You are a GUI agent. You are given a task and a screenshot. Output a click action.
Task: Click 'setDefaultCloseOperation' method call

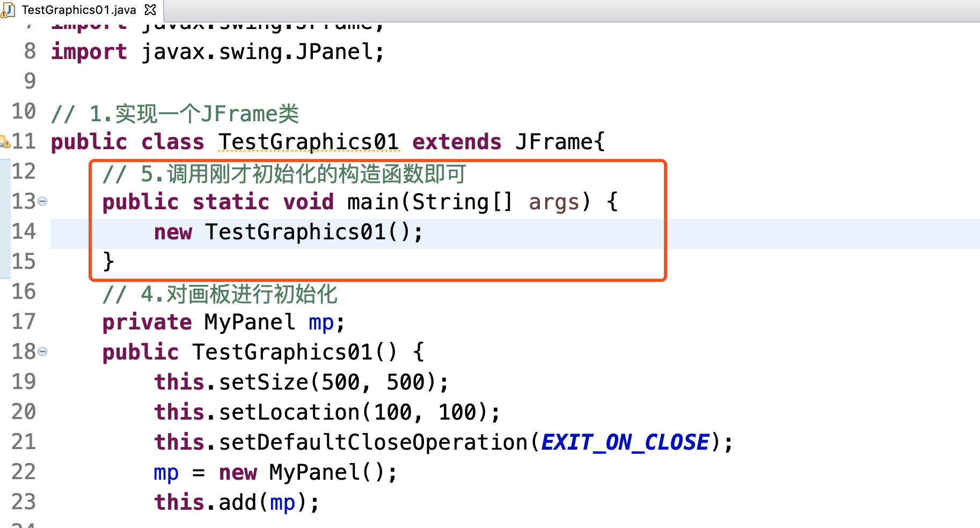point(373,443)
